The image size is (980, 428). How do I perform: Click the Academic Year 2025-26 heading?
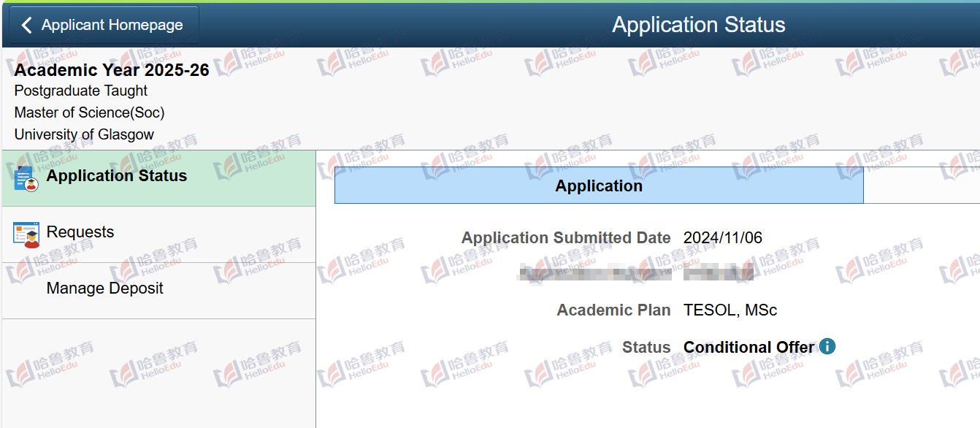tap(112, 70)
